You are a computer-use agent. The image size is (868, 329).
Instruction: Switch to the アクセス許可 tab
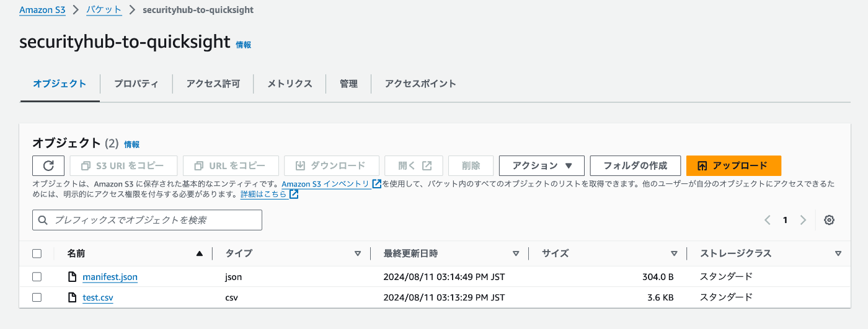(x=213, y=84)
